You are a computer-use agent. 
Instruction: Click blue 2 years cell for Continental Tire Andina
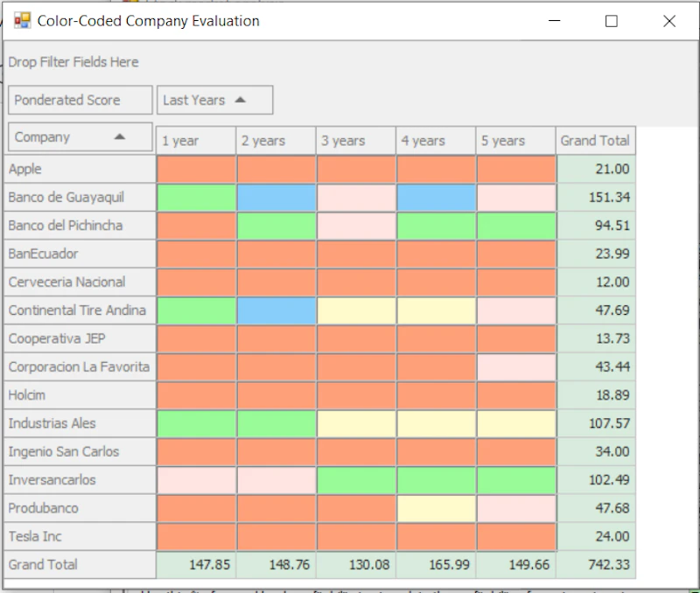pyautogui.click(x=276, y=310)
